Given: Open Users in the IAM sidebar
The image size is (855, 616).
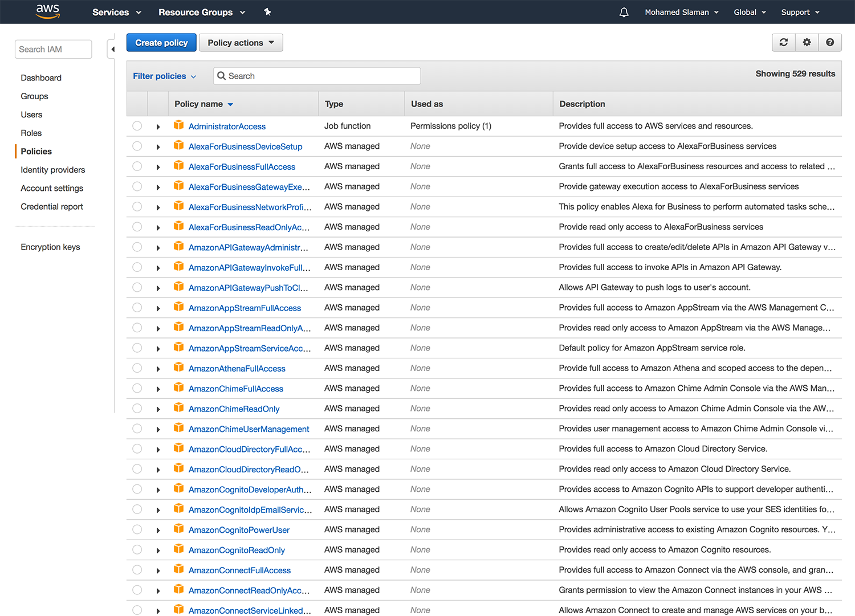Looking at the screenshot, I should 31,115.
